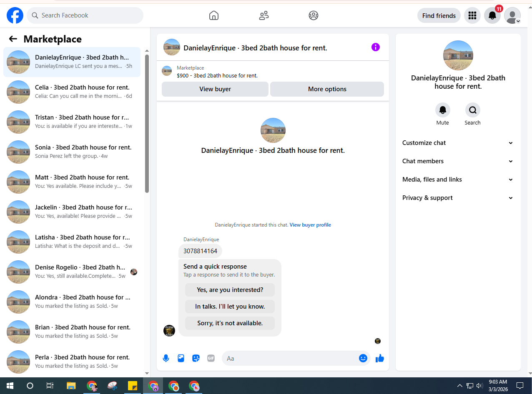This screenshot has width=532, height=394.
Task: Click the clock showing 9:03 AM
Action: tap(498, 382)
